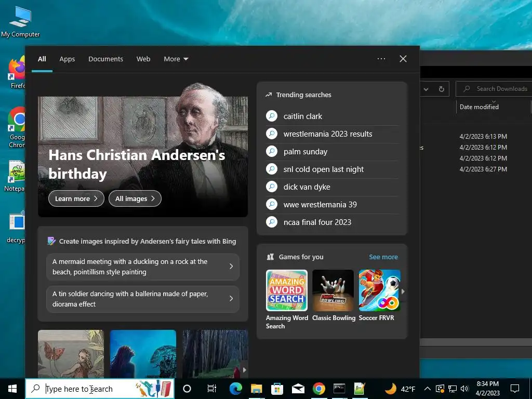
Task: Open the weather widget showing 42°F
Action: point(400,389)
